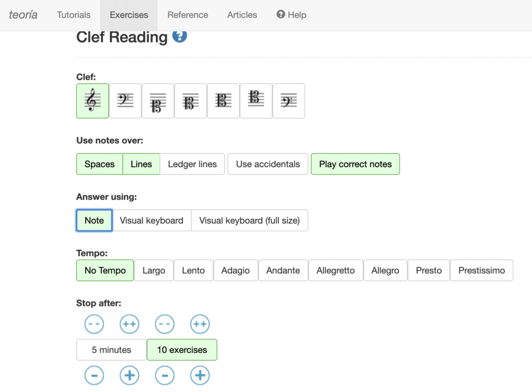
Task: Choose the C clef on the lowest line
Action: pos(158,101)
